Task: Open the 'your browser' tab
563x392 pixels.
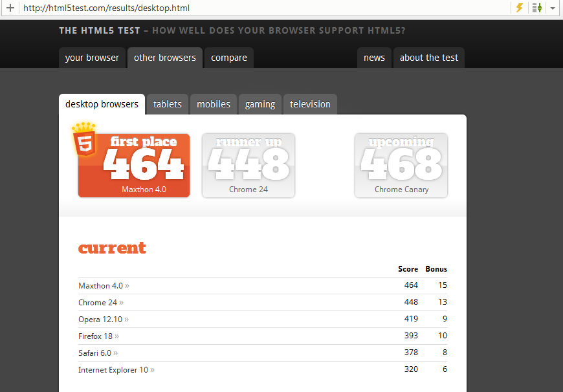Action: pos(92,58)
